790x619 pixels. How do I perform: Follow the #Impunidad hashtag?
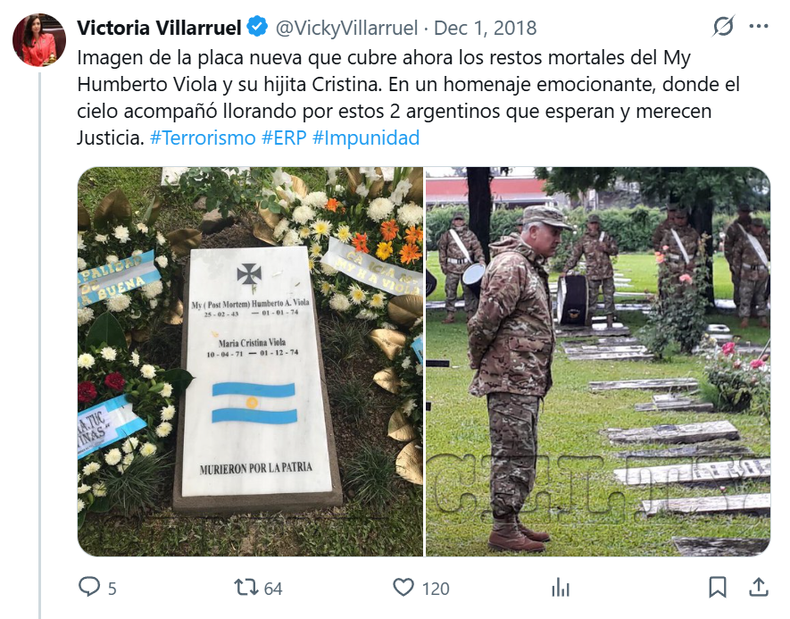click(x=366, y=137)
